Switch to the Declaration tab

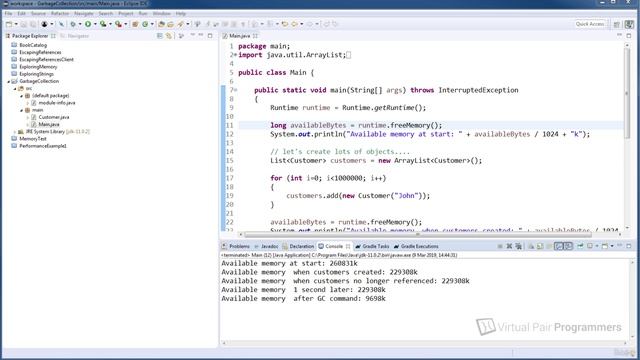[x=298, y=247]
